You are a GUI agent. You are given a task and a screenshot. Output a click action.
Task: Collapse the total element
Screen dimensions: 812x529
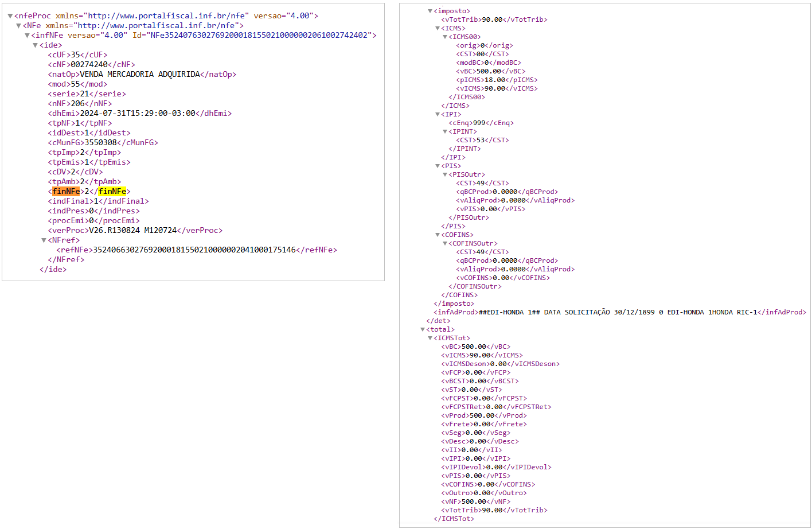[423, 329]
